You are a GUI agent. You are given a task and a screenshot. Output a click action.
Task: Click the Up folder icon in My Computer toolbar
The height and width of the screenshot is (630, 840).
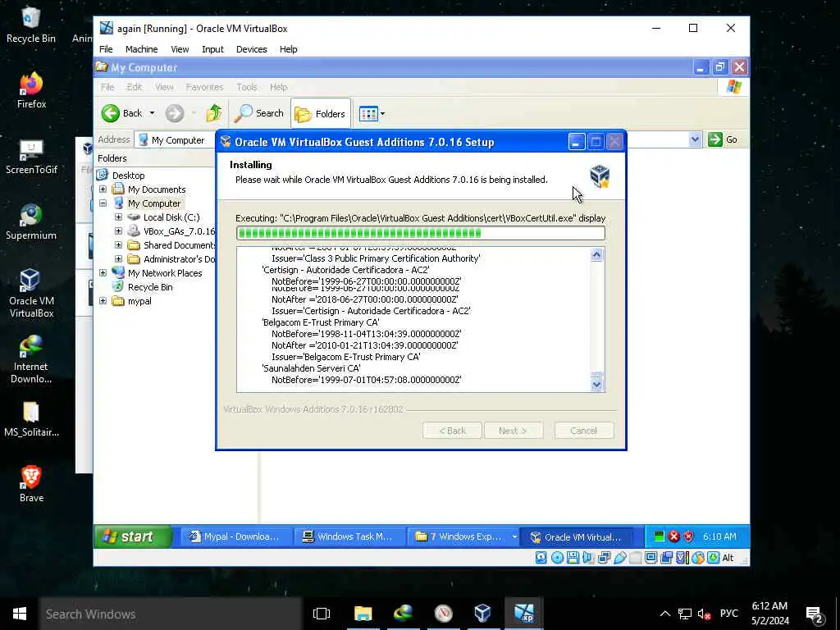click(x=214, y=113)
